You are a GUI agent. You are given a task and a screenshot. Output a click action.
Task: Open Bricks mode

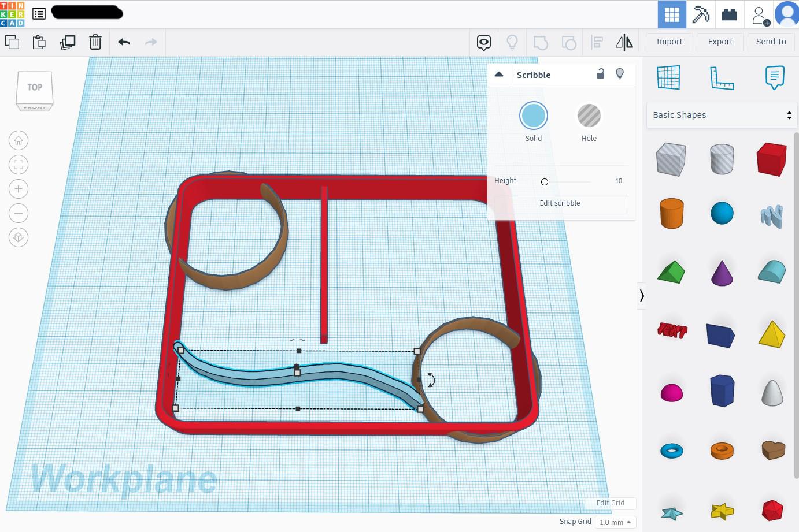[730, 14]
